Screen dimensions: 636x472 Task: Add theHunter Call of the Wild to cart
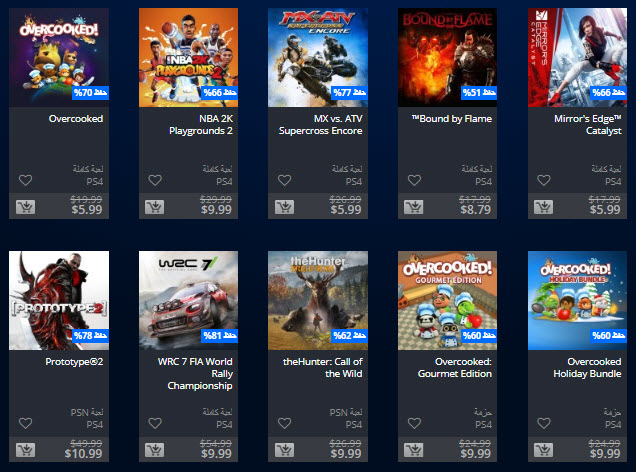[284, 450]
